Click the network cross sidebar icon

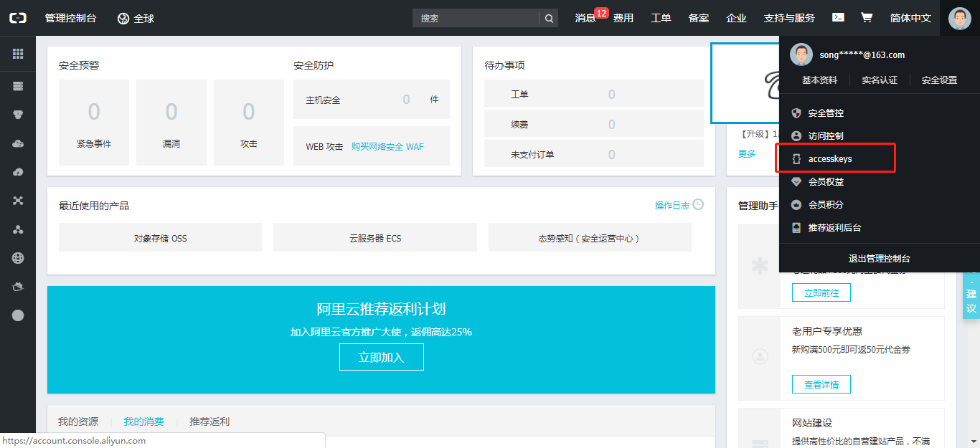click(18, 201)
